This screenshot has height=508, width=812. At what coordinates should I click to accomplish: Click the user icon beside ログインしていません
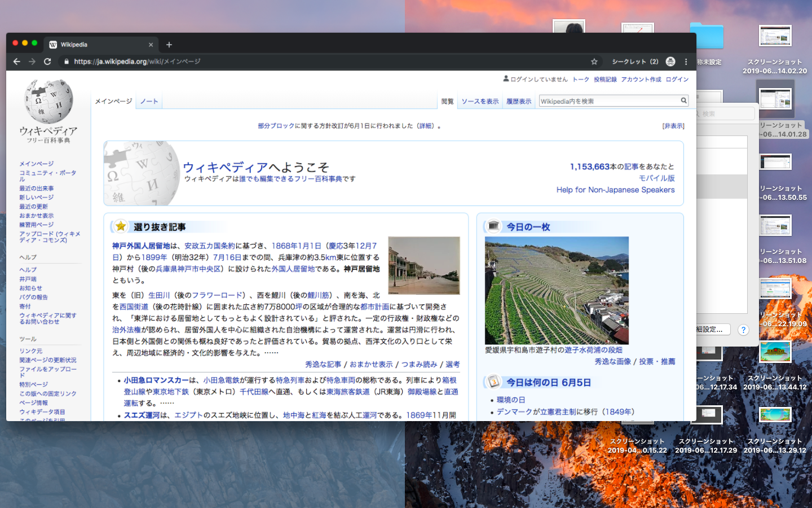[506, 79]
